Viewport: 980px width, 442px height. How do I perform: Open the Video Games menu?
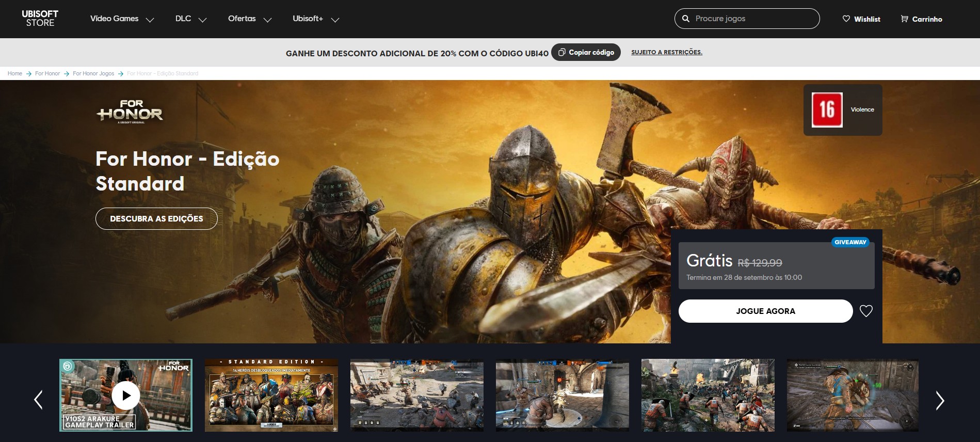click(114, 19)
